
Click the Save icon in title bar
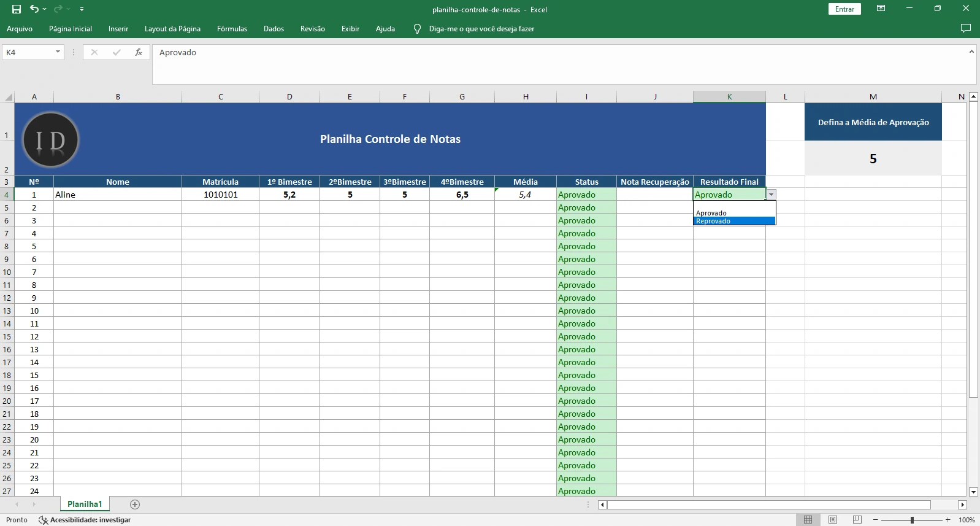(17, 9)
